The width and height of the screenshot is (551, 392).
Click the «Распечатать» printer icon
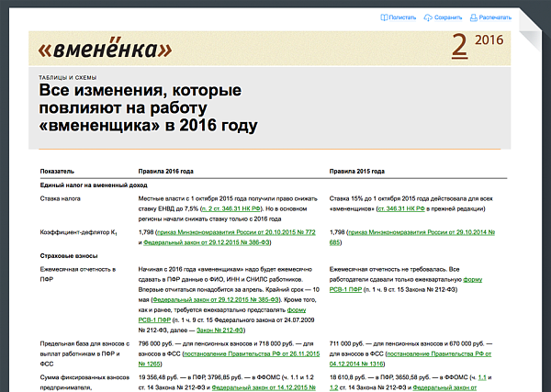[474, 17]
